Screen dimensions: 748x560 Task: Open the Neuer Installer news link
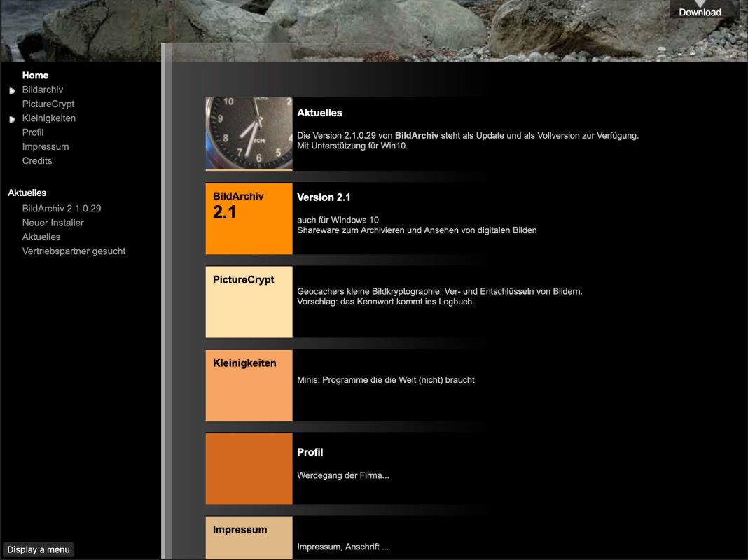pyautogui.click(x=53, y=223)
